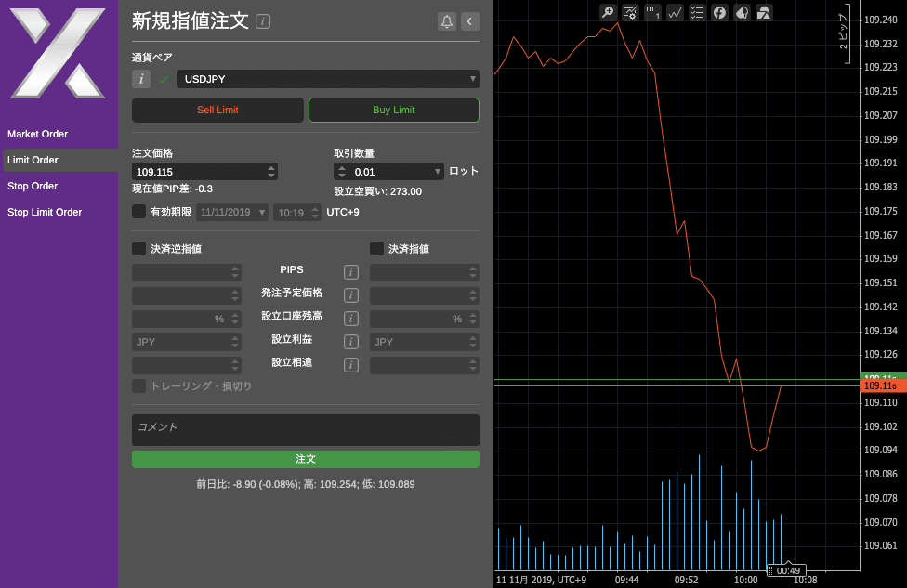The width and height of the screenshot is (907, 588).
Task: Select the Limit Order tab
Action: coord(60,160)
